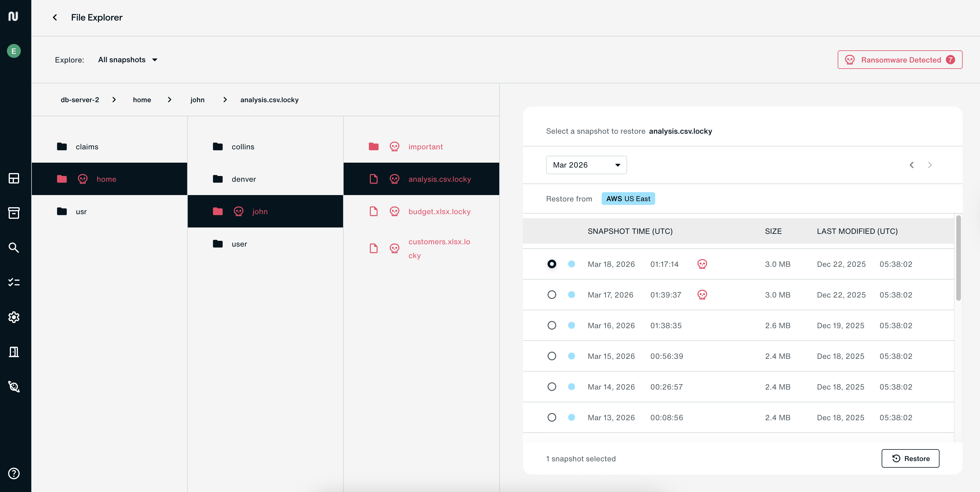980x492 pixels.
Task: Open the settings gear in sidebar
Action: tap(14, 317)
